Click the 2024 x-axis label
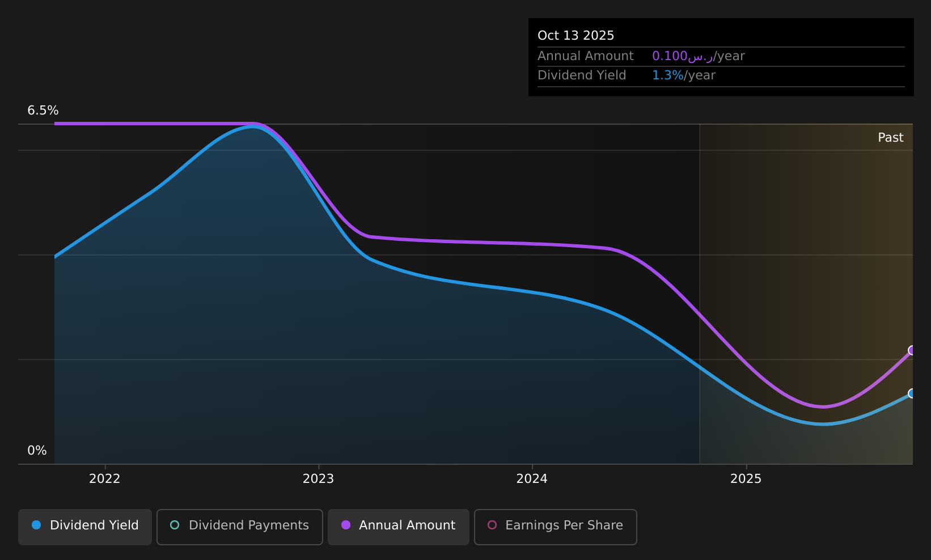Screen dimensions: 931x560 point(532,479)
